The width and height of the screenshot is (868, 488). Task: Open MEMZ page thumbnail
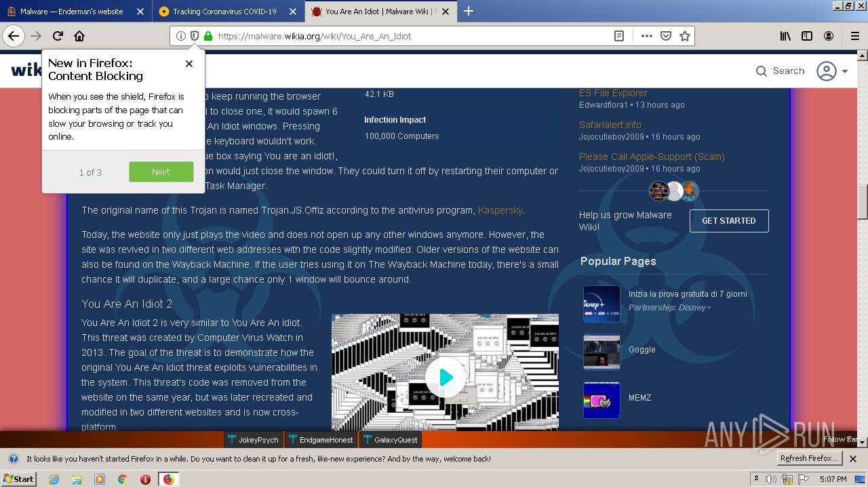(x=601, y=400)
